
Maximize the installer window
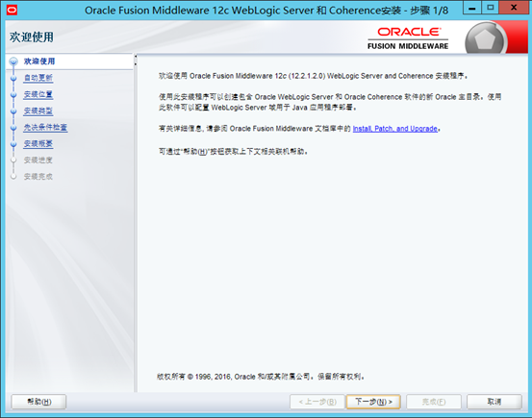(x=491, y=8)
